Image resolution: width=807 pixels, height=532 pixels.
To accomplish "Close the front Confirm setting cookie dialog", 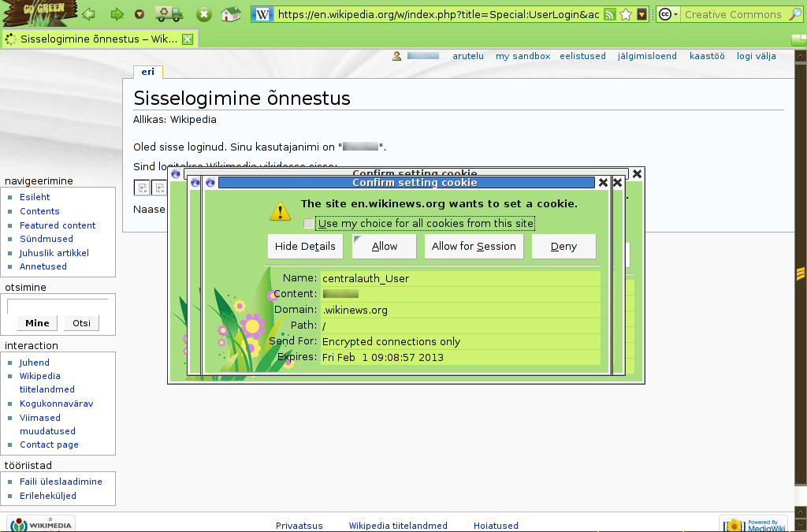I will click(603, 183).
